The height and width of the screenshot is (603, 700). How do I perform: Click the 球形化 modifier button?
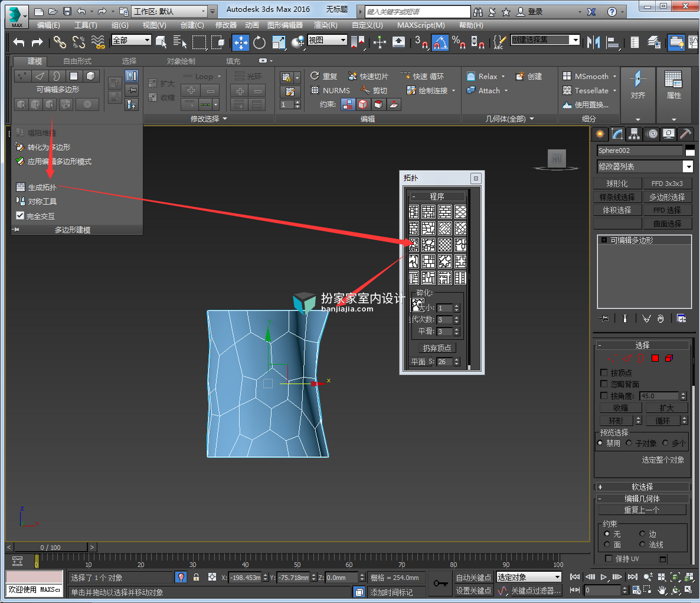618,184
